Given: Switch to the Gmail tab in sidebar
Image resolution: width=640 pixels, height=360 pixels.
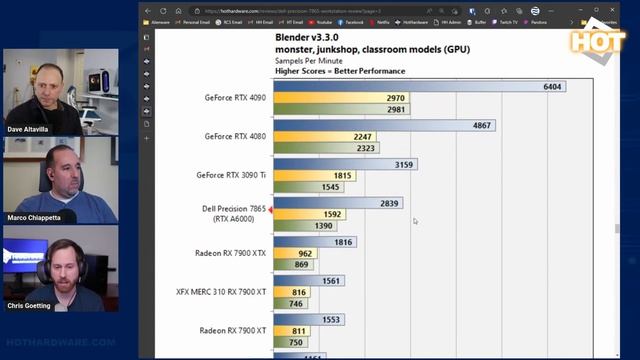Looking at the screenshot, I should [147, 49].
